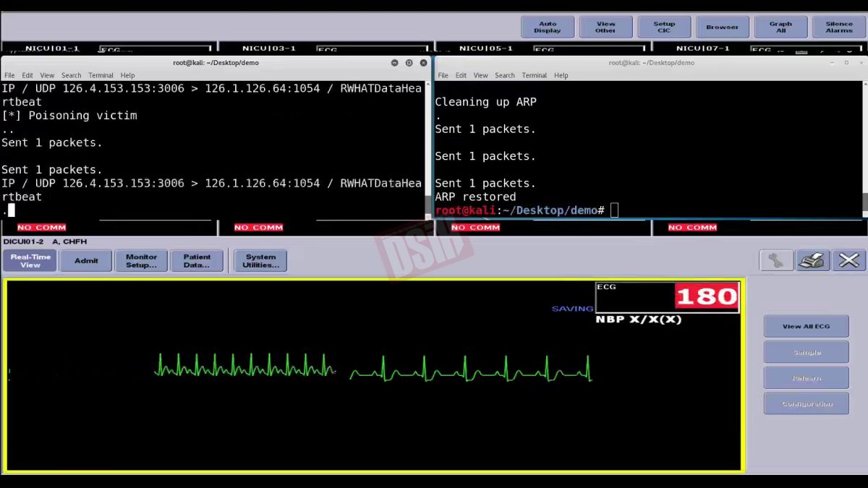868x488 pixels.
Task: Click the Graph All button
Action: coord(780,27)
